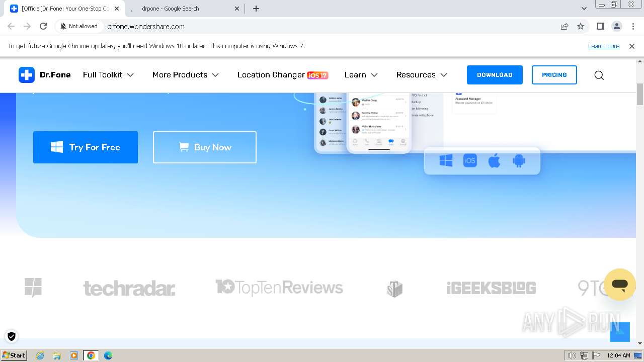Click the Buy Now button
The width and height of the screenshot is (644, 362).
(x=205, y=147)
